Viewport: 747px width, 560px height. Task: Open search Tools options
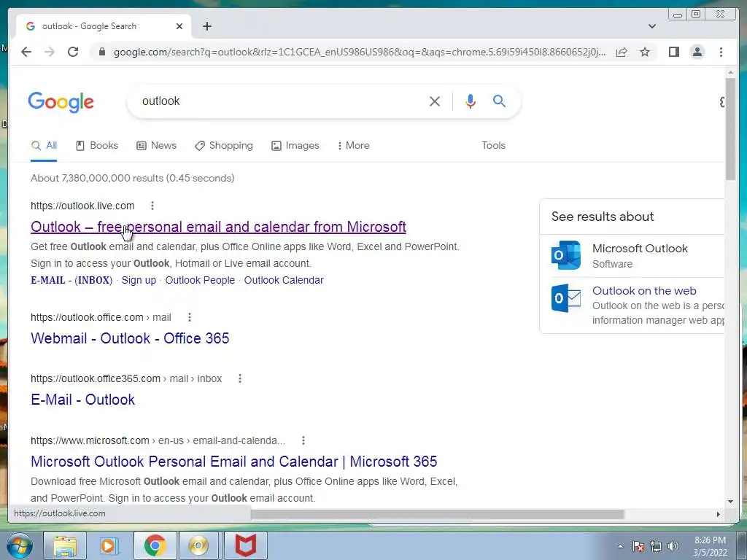pos(493,146)
